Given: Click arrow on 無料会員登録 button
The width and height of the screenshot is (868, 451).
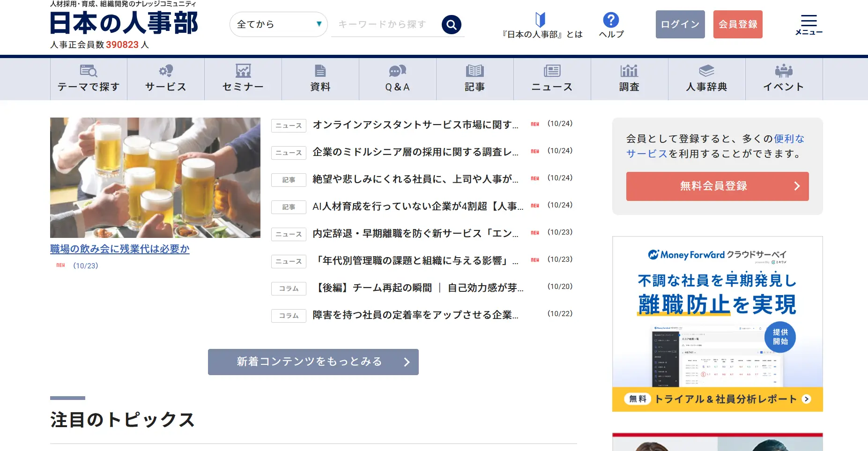Looking at the screenshot, I should (x=797, y=186).
